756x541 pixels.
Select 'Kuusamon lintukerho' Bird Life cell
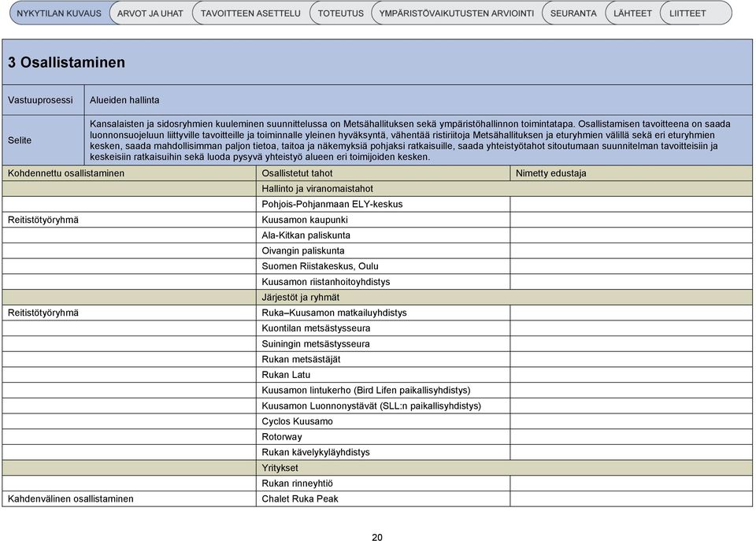tap(383, 390)
